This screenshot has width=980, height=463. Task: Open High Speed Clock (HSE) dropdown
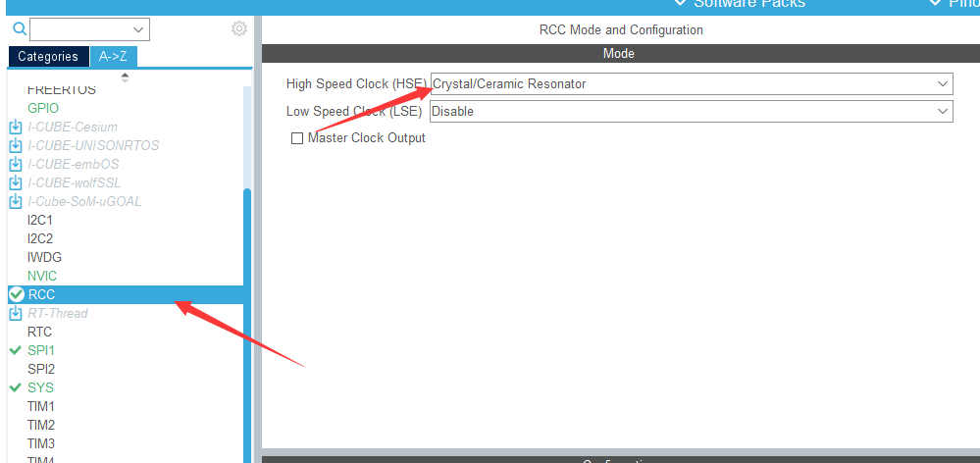click(692, 83)
